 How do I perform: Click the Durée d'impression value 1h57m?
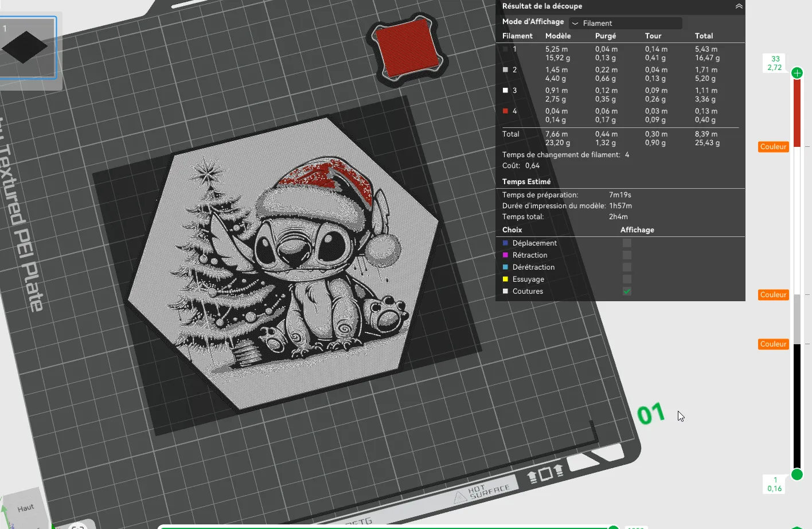(620, 206)
